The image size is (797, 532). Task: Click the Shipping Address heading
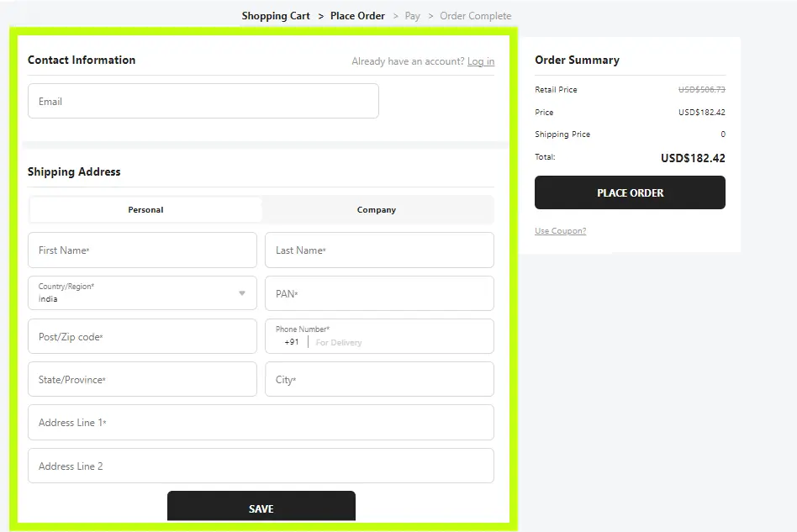(x=74, y=171)
